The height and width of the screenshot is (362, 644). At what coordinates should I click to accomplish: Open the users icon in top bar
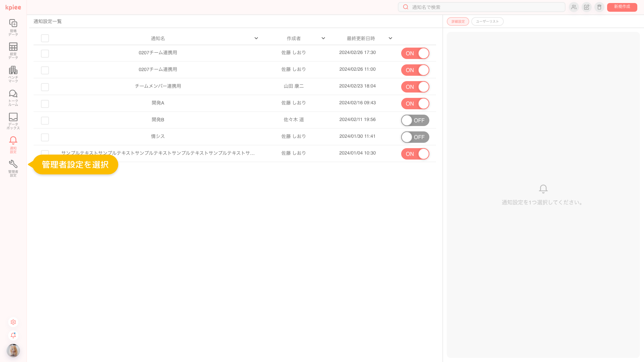574,7
